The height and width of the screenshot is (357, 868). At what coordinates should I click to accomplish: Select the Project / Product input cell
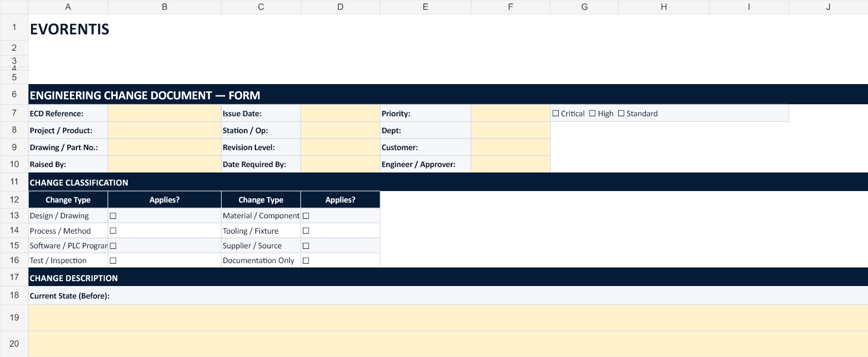click(164, 130)
